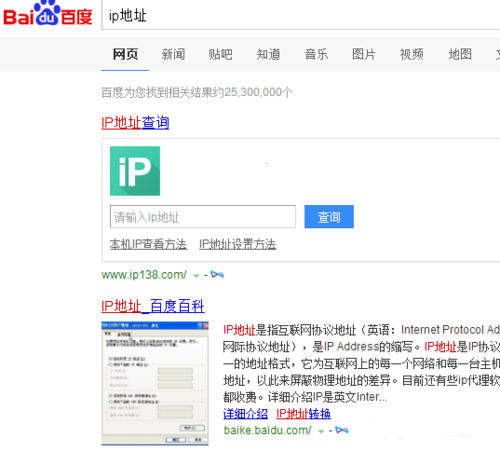
Task: Open the IP地址查询 result title
Action: coord(135,123)
